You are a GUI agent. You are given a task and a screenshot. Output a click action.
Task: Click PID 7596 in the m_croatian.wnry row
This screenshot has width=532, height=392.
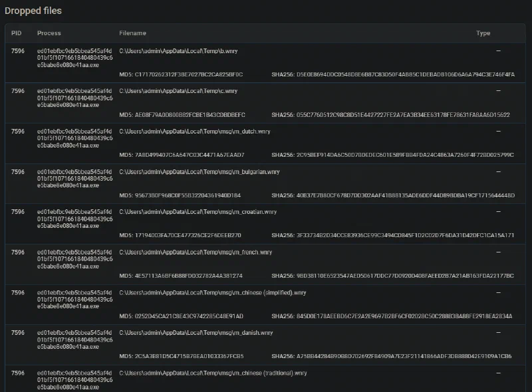(18, 212)
